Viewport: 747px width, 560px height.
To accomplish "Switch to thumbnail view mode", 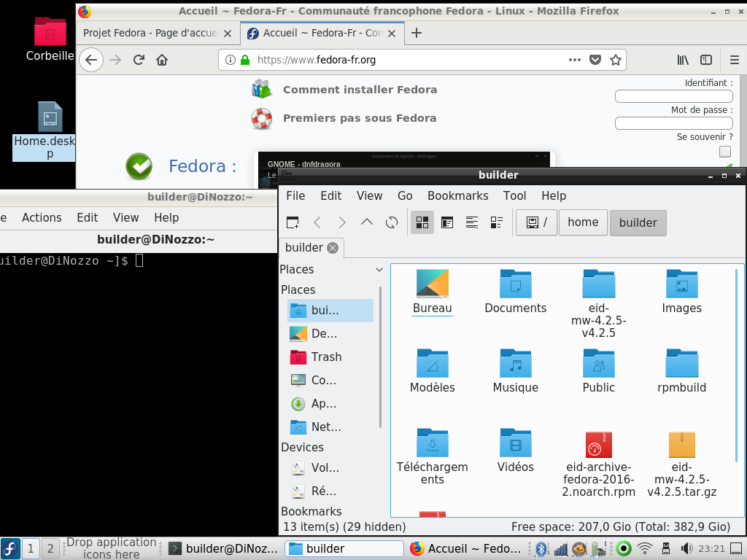I will 447,222.
